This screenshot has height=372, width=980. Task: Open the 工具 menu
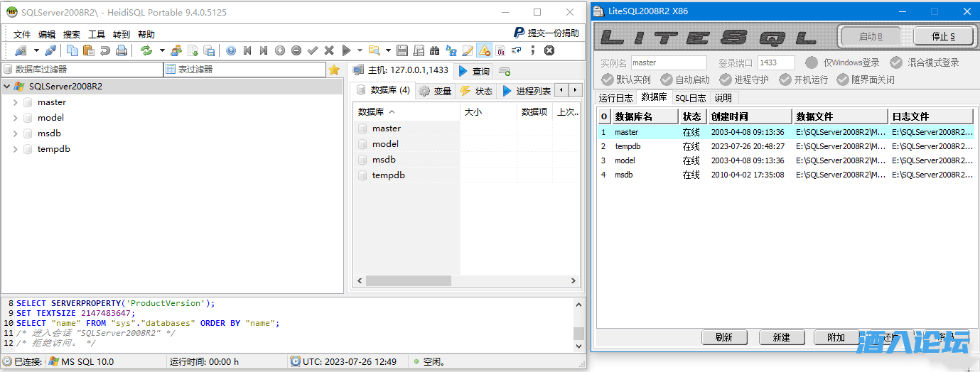[x=97, y=34]
